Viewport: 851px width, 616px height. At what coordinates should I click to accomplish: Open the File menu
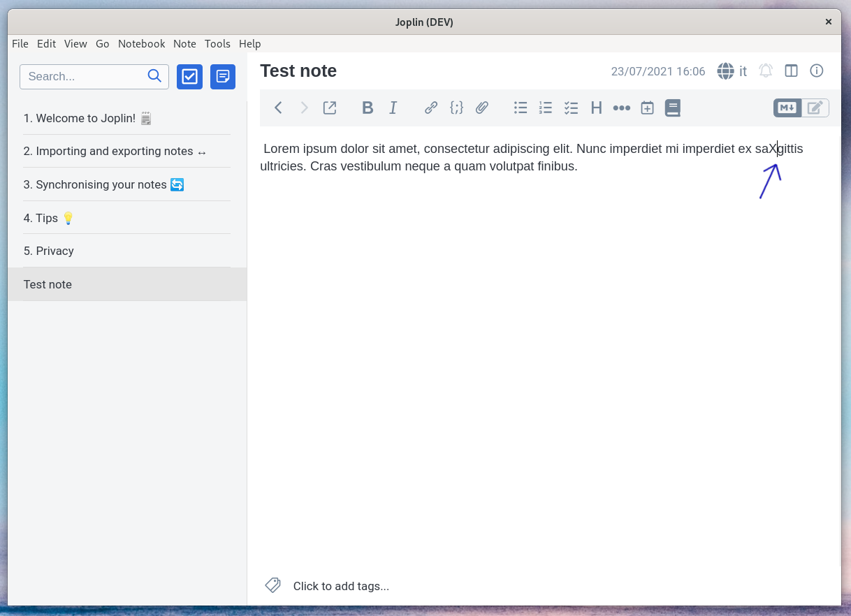[20, 43]
